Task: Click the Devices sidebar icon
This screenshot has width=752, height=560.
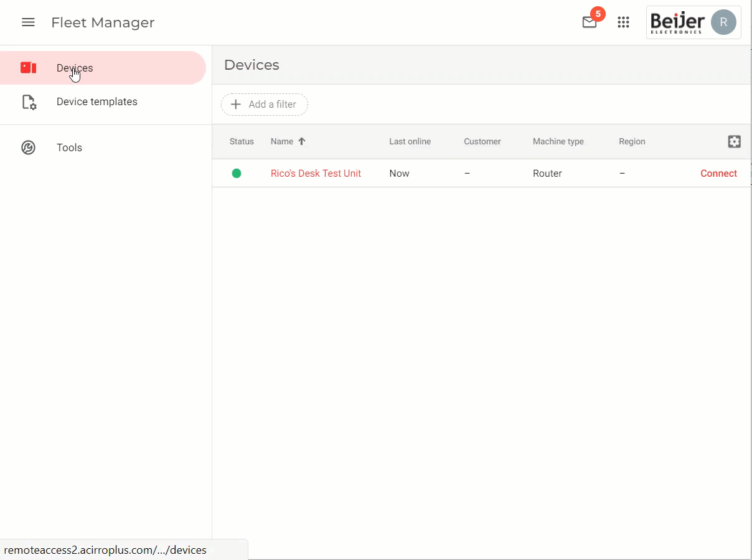Action: click(x=29, y=68)
